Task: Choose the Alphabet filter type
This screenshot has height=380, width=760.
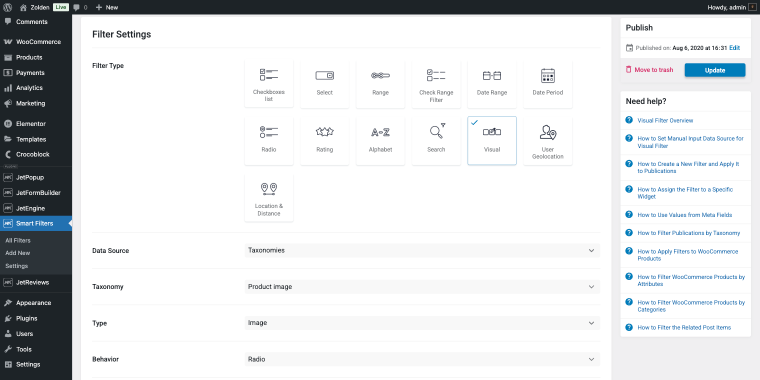Action: click(380, 141)
